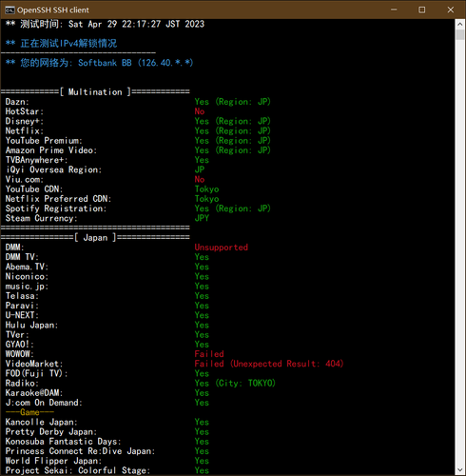The width and height of the screenshot is (466, 476).
Task: Click the OpenSSH SSH client title text
Action: (x=53, y=10)
